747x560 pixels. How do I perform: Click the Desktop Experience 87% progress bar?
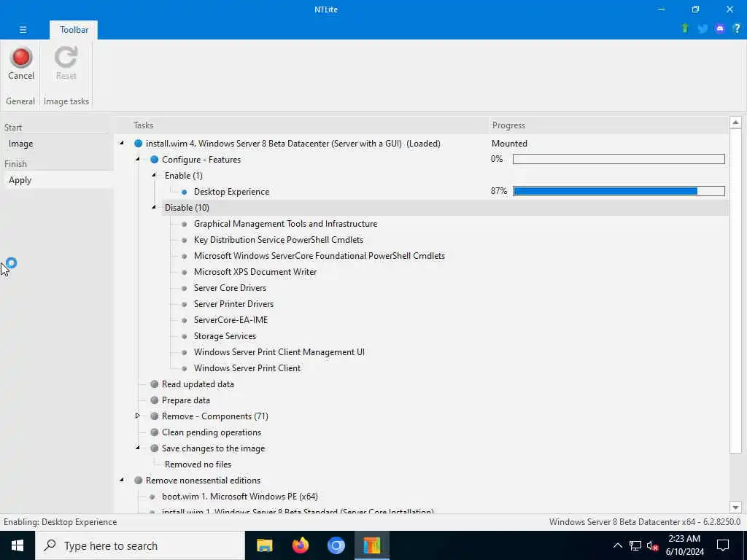pyautogui.click(x=619, y=191)
